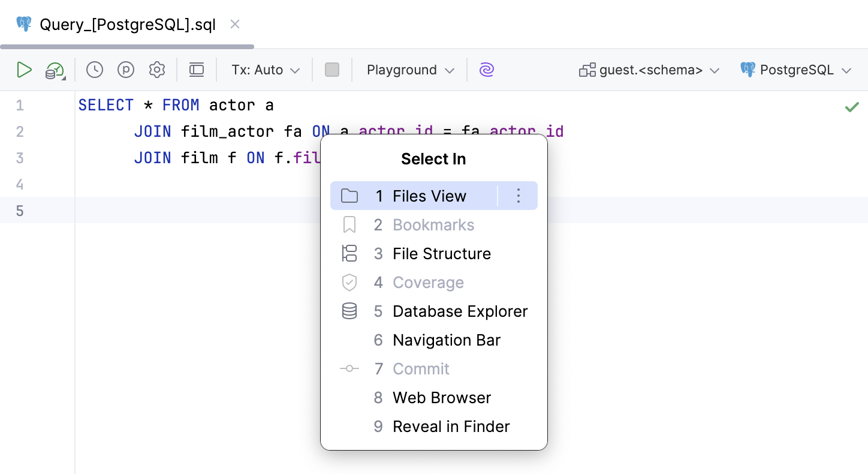Click Files View in the Select In popup
Screen dimensions: 868x474
(429, 196)
